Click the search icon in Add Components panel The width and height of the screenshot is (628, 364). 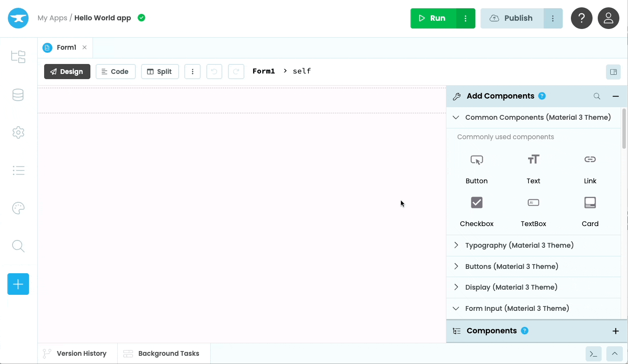[x=597, y=96]
